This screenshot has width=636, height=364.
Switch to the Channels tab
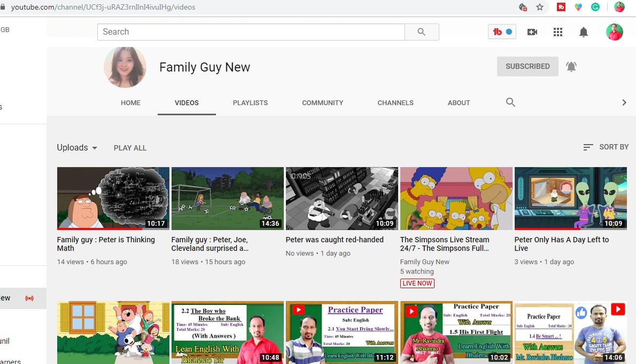pos(395,103)
